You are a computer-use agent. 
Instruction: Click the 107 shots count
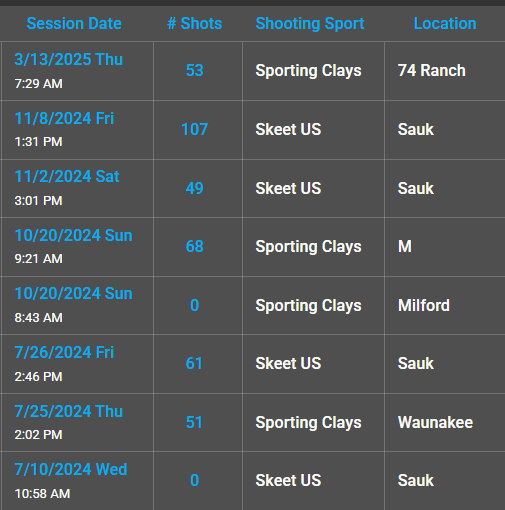[195, 129]
